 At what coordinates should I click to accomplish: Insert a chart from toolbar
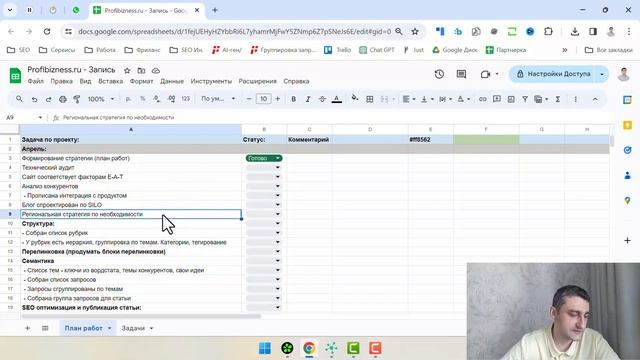coord(511,99)
